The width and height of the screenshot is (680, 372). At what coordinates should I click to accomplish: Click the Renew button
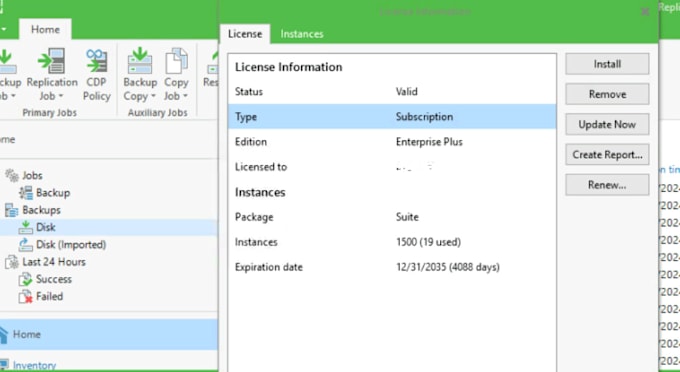[607, 185]
